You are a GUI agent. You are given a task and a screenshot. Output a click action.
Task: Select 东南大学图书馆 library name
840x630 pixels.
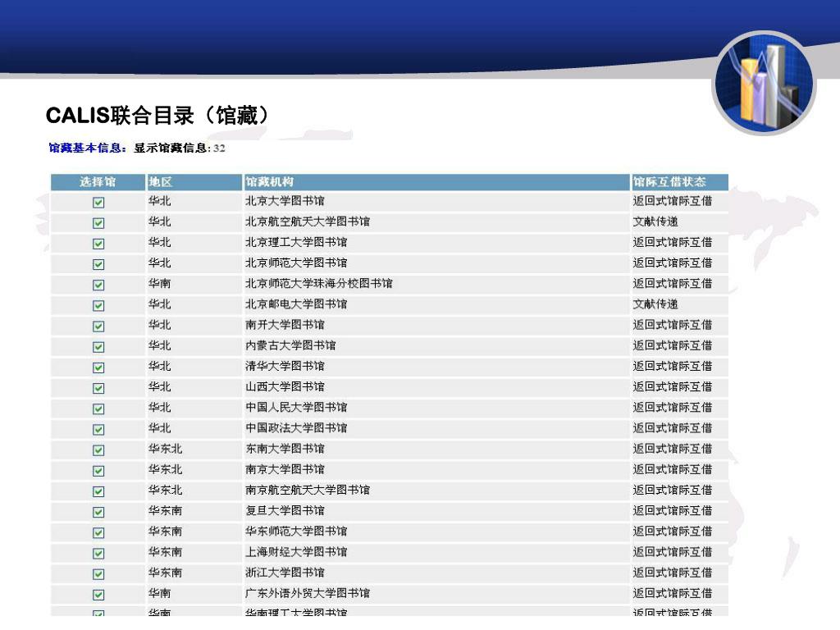pyautogui.click(x=285, y=449)
